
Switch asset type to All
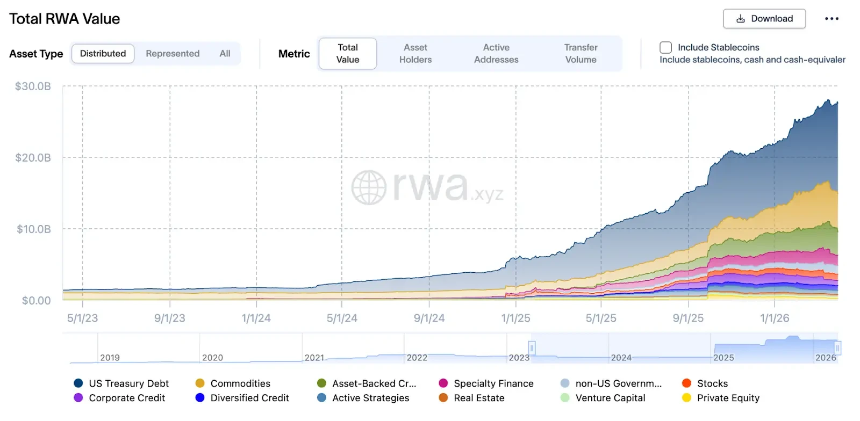click(x=225, y=53)
